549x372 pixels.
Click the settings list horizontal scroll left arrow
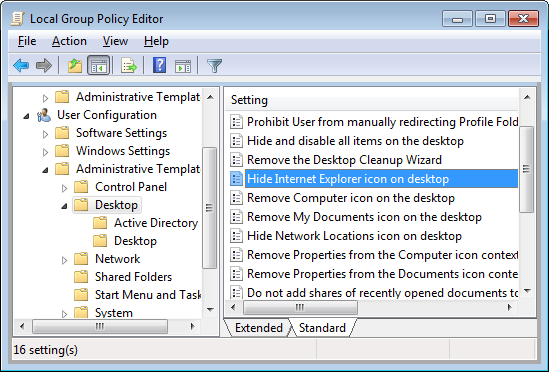pyautogui.click(x=234, y=308)
